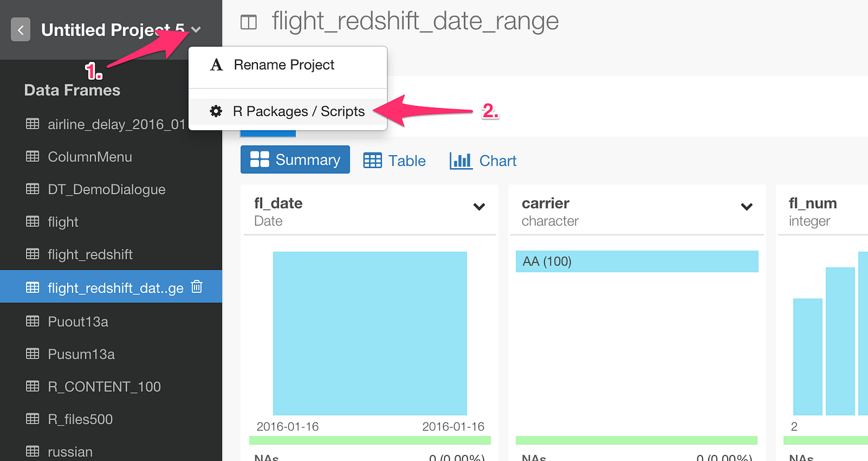Screen dimensions: 868x461
Task: Click the fl_date histogram bar
Action: tap(370, 333)
